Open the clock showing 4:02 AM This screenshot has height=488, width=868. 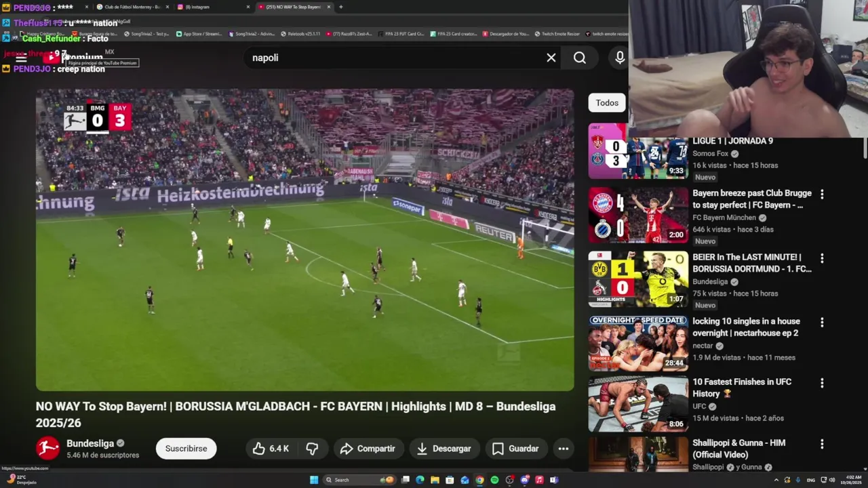tap(852, 480)
